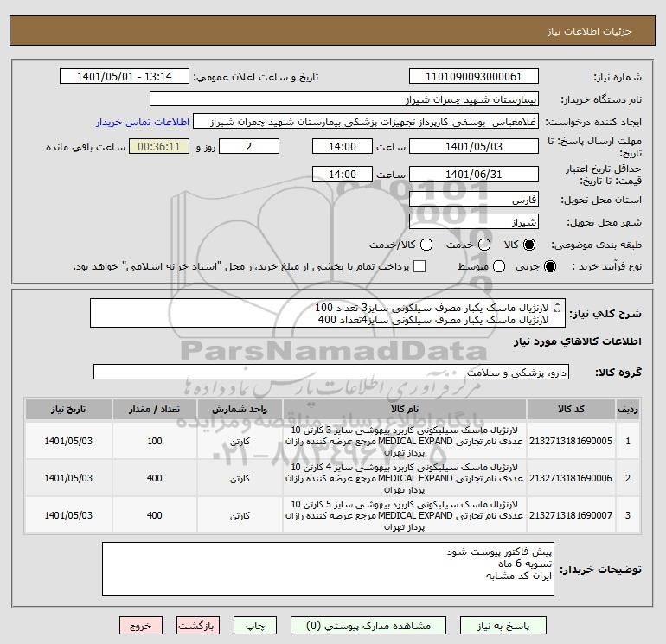Click the buyer name field بیمارستان شهید چمران شیراز
This screenshot has height=644, width=666.
click(x=344, y=99)
